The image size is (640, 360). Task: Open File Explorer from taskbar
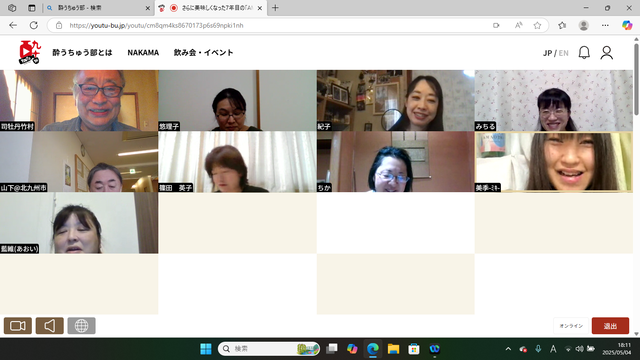click(393, 349)
